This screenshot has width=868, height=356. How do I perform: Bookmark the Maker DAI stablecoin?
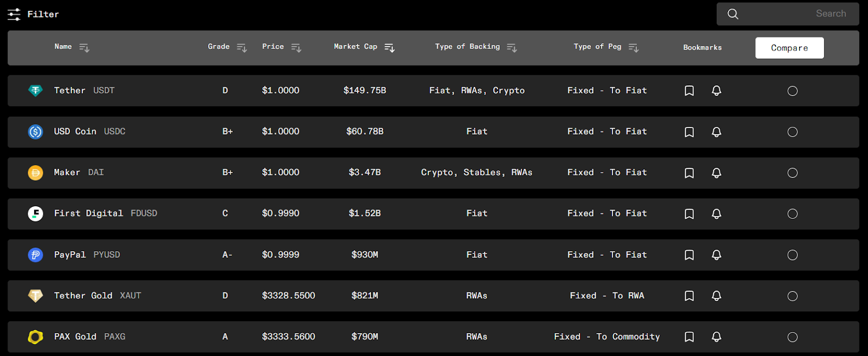tap(689, 173)
